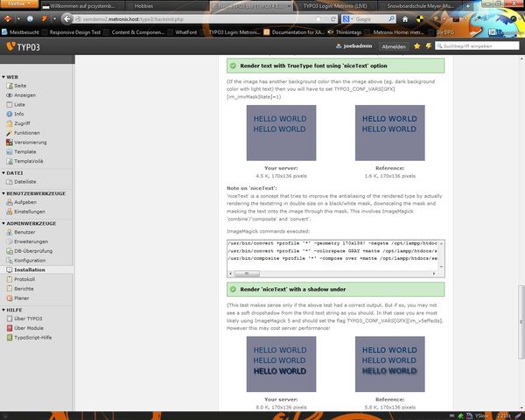The width and height of the screenshot is (525, 420).
Task: Click the page vertical scrollbar thumb
Action: (521, 322)
